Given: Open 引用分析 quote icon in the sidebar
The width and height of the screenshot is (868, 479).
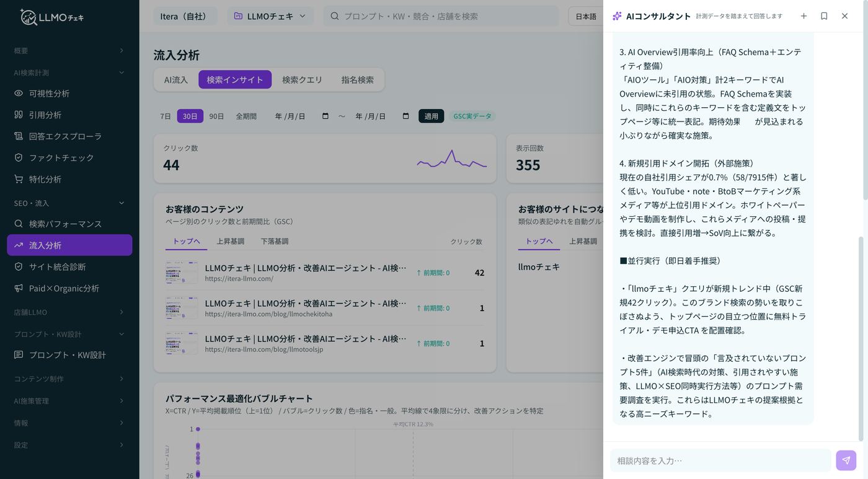Looking at the screenshot, I should (x=19, y=115).
